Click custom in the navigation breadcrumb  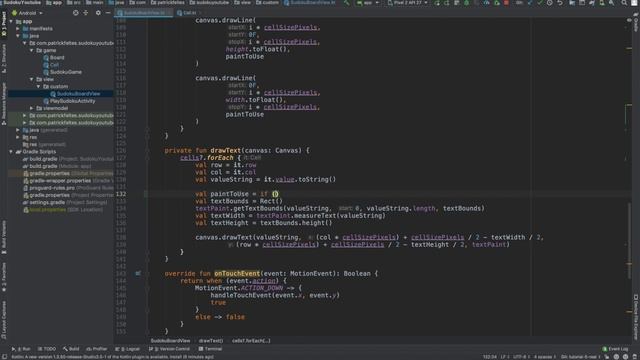pyautogui.click(x=267, y=3)
